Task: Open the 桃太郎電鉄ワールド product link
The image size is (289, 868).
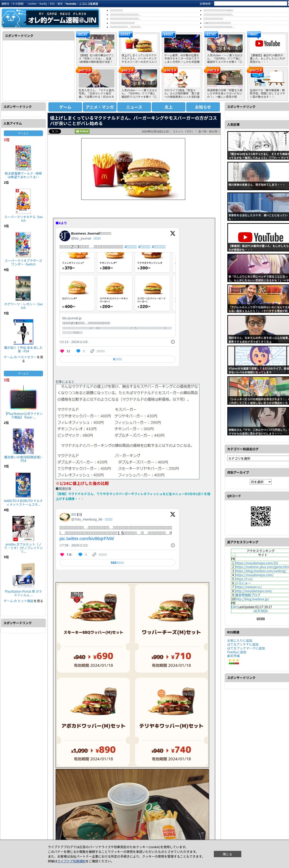Action: (23, 175)
